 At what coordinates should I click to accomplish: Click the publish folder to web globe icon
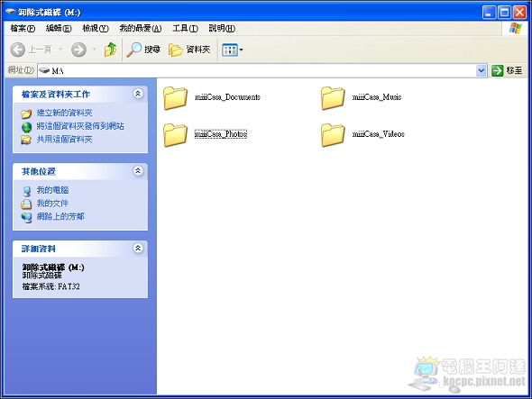(26, 127)
